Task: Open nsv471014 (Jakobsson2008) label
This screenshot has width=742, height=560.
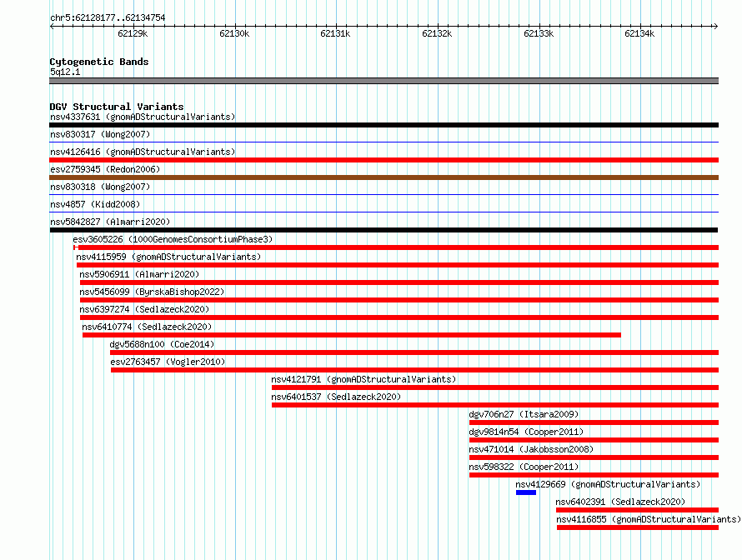Action: (531, 449)
